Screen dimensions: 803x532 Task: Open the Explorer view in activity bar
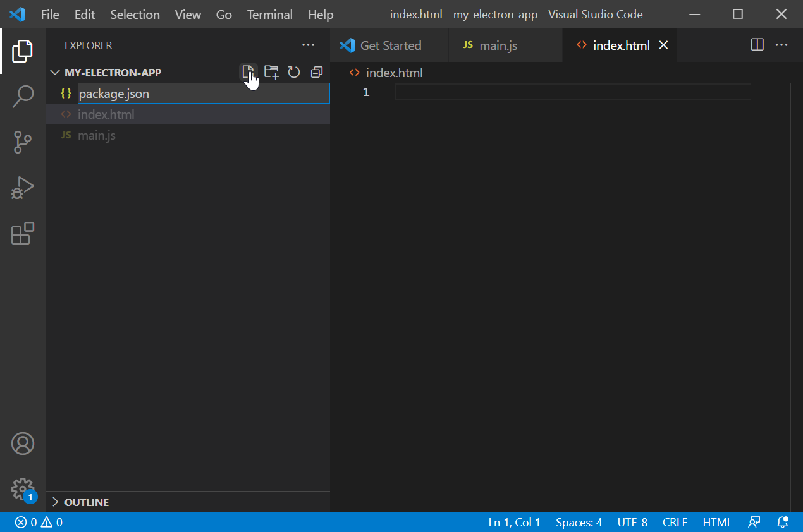click(22, 51)
